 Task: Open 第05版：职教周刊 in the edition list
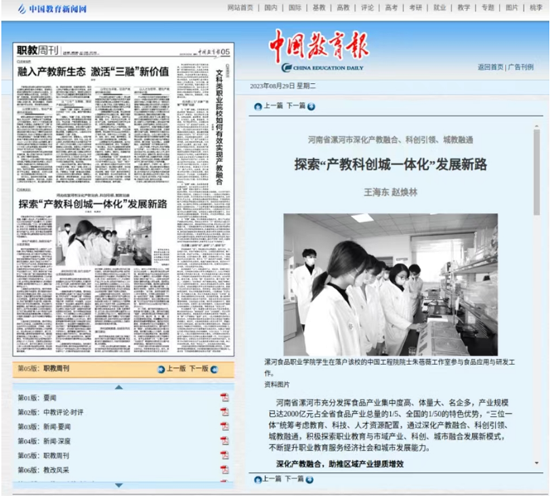(x=43, y=455)
